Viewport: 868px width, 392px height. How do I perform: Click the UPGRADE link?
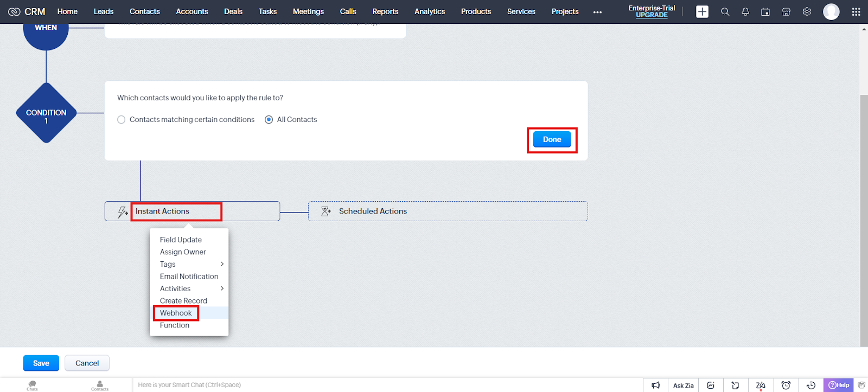pos(652,15)
